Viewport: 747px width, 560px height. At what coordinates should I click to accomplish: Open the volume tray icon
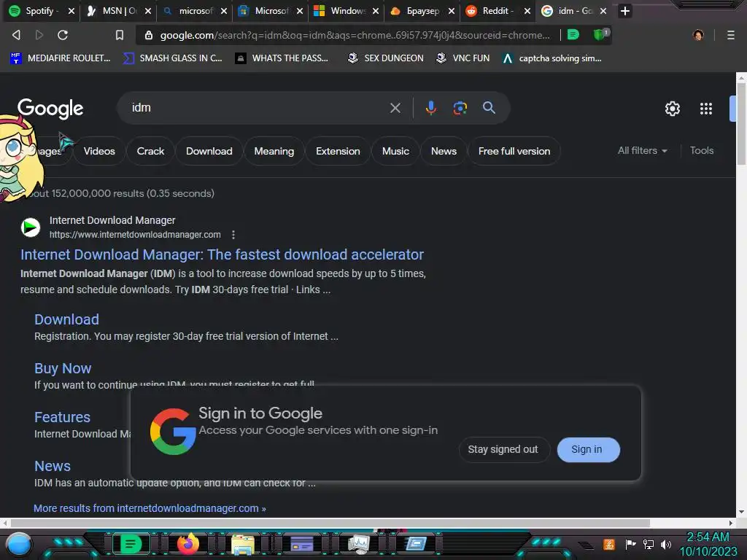(666, 544)
